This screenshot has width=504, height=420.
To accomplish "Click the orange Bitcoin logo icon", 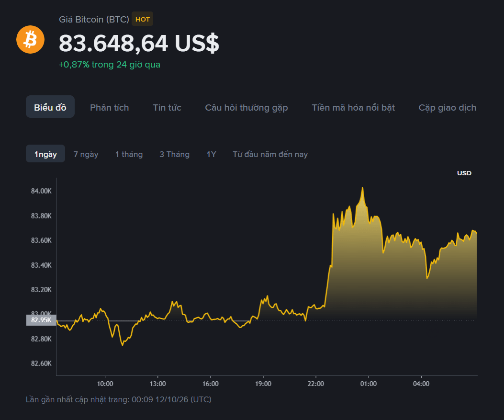I will pos(31,40).
